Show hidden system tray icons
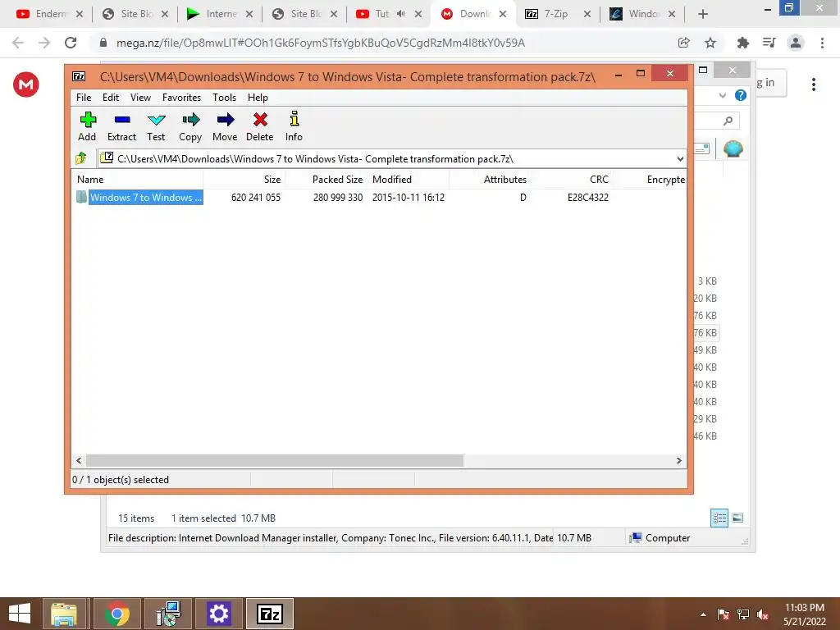Screen dimensions: 840x630 pos(703,614)
